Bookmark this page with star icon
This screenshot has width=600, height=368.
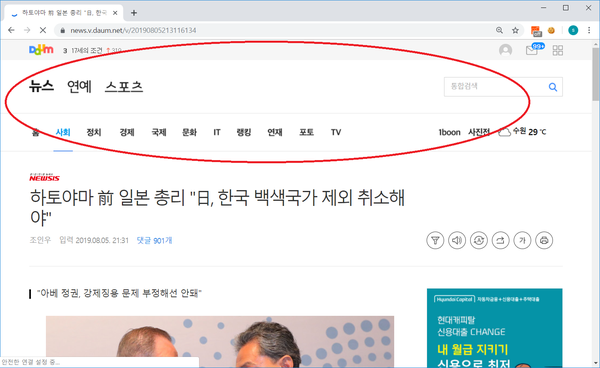click(515, 30)
